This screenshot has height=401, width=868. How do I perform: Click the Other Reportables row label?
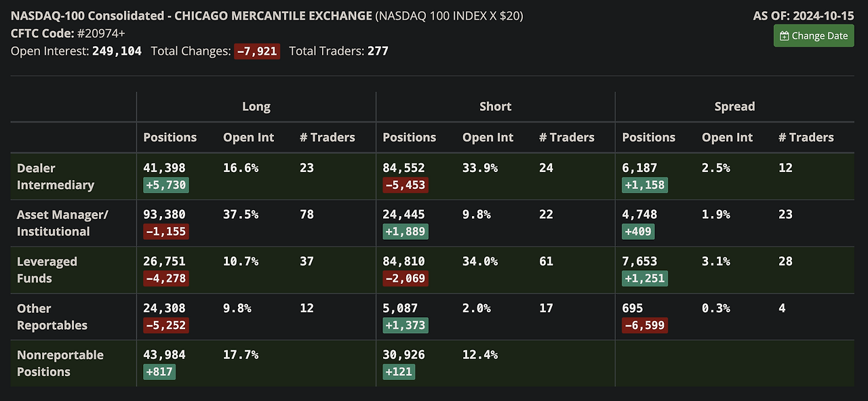52,316
